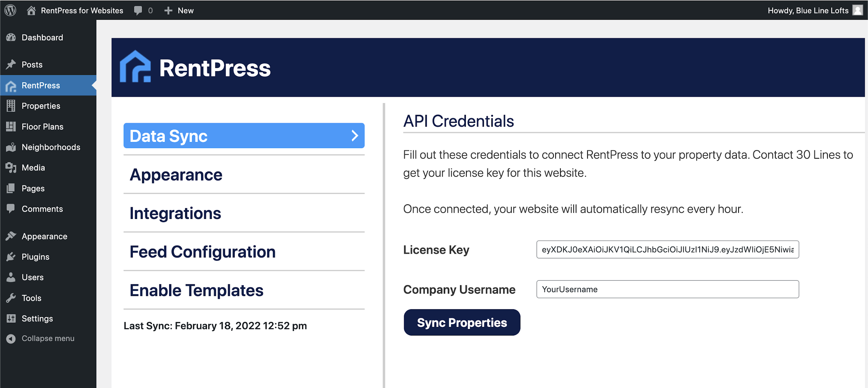Open the Data Sync settings tab

click(x=244, y=136)
